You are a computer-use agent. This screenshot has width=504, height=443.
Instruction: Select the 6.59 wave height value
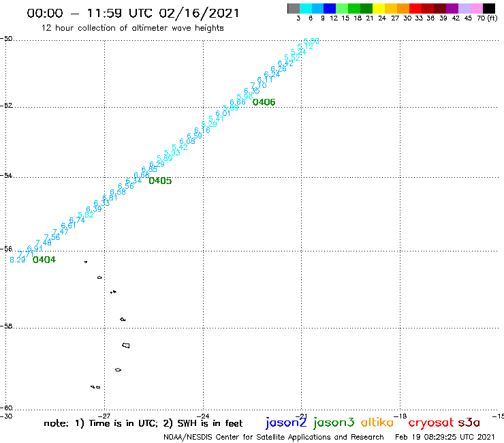[195, 136]
